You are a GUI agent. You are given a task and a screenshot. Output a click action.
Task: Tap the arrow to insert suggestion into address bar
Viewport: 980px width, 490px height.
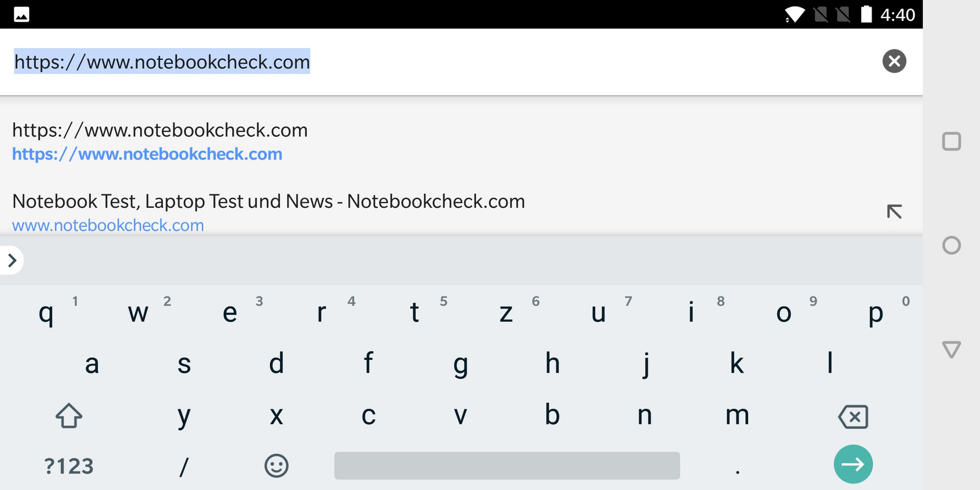point(894,211)
